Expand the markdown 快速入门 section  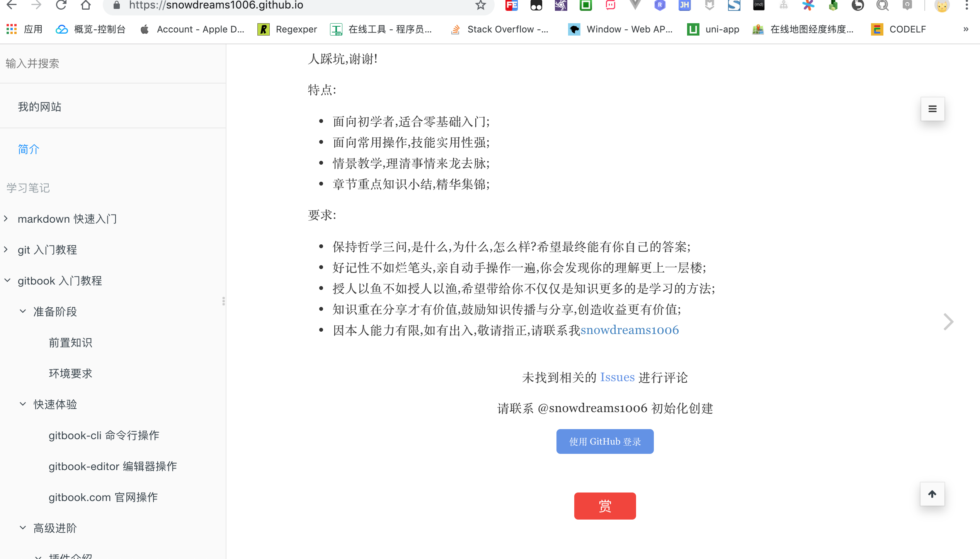[6, 218]
